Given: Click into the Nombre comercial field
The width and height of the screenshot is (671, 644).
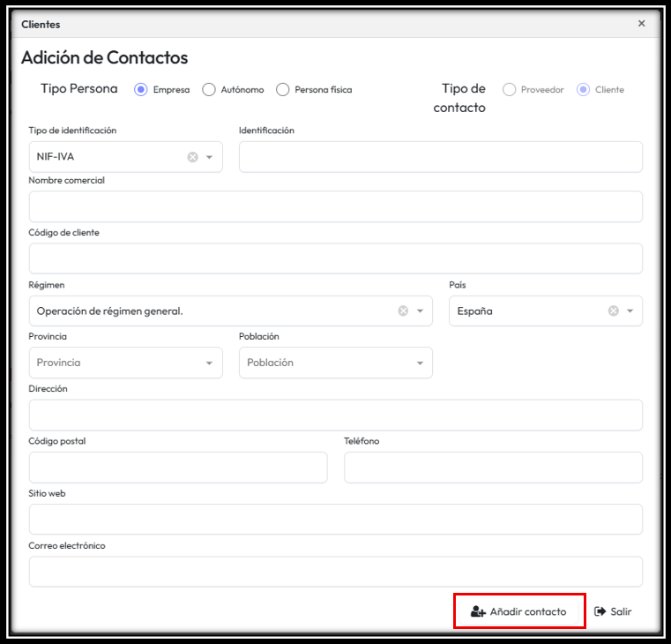Looking at the screenshot, I should point(335,206).
